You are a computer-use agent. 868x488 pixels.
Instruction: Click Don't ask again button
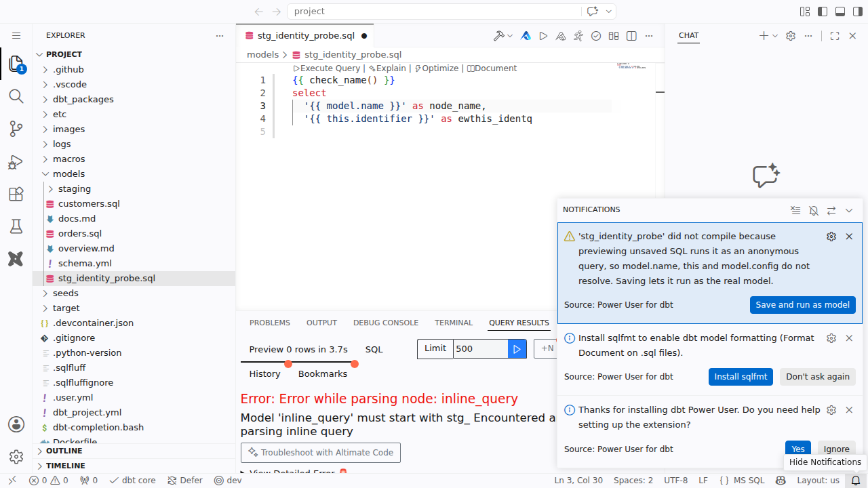tap(818, 377)
